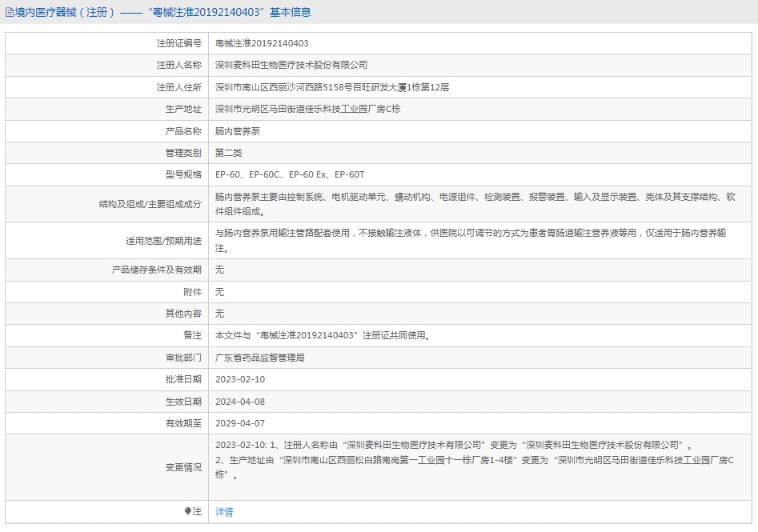Click the 备注 remark text
The height and width of the screenshot is (532, 758).
(323, 336)
